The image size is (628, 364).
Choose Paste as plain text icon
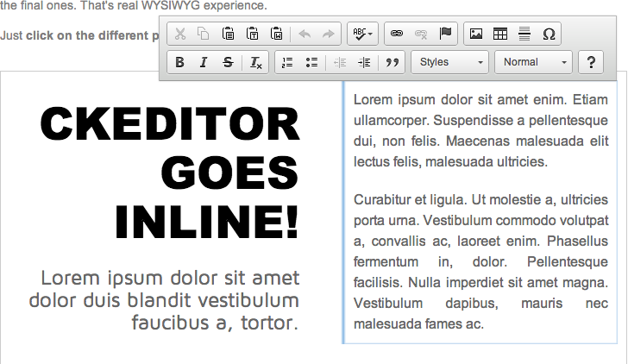click(252, 34)
